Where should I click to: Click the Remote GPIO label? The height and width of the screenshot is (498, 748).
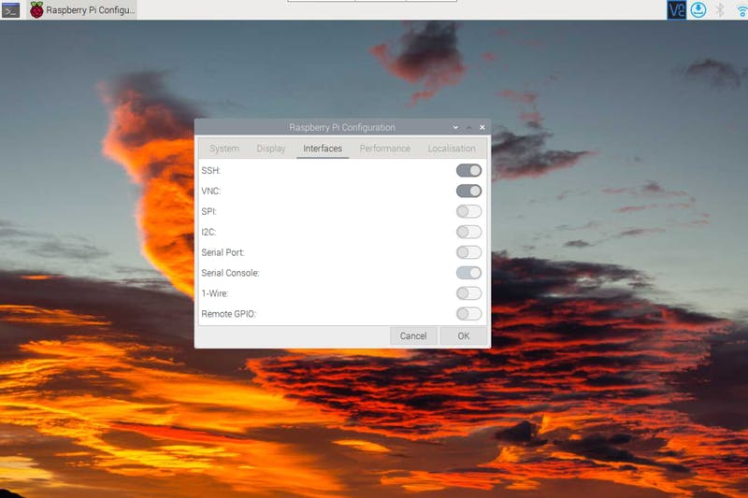pyautogui.click(x=229, y=314)
